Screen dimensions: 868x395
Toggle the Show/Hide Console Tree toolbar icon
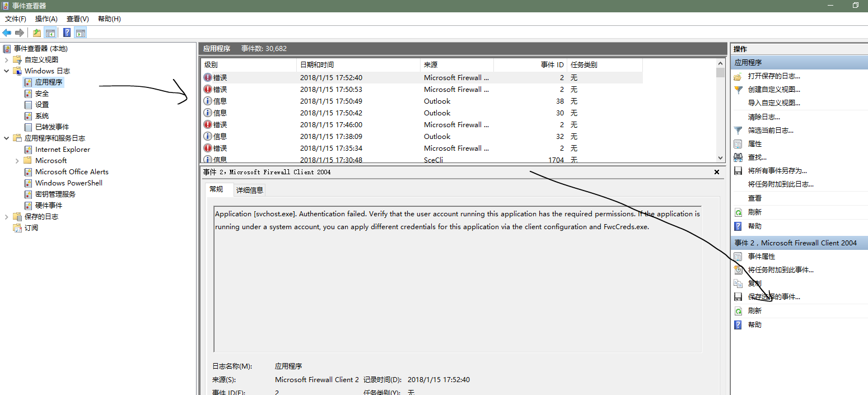point(50,33)
